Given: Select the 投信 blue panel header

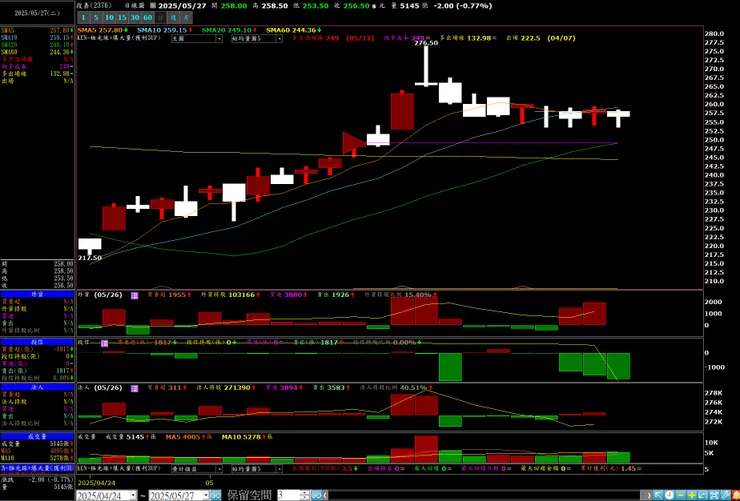Looking at the screenshot, I should coord(37,342).
